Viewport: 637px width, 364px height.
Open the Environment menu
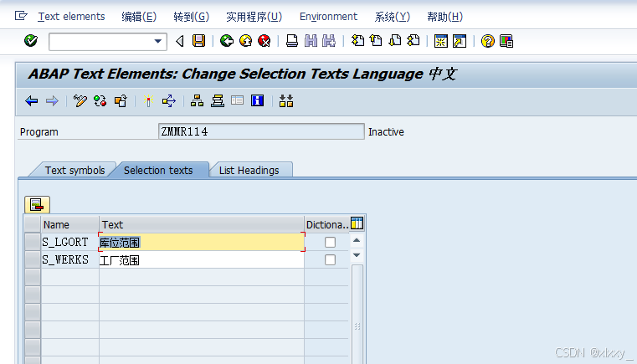tap(328, 17)
